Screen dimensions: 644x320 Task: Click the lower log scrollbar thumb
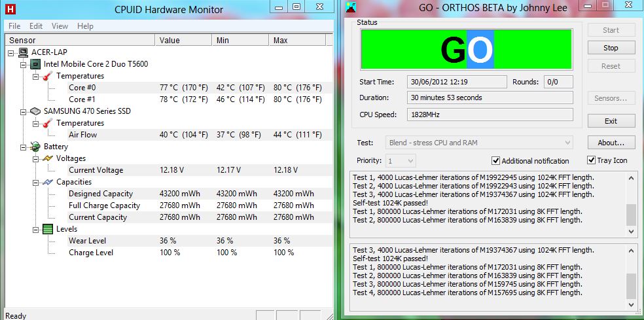point(632,287)
